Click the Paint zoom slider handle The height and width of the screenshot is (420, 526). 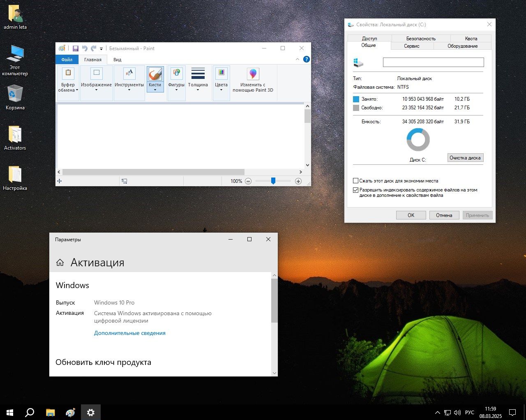pos(273,181)
